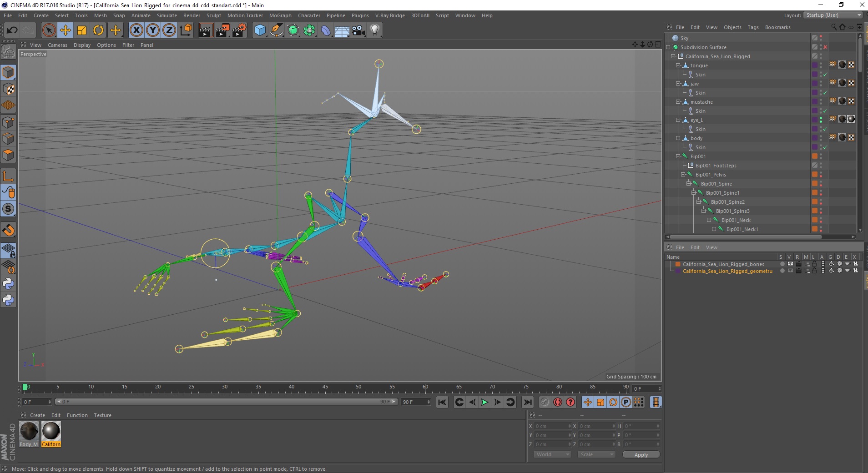Toggle Autokeying button
The width and height of the screenshot is (868, 473).
tap(558, 402)
